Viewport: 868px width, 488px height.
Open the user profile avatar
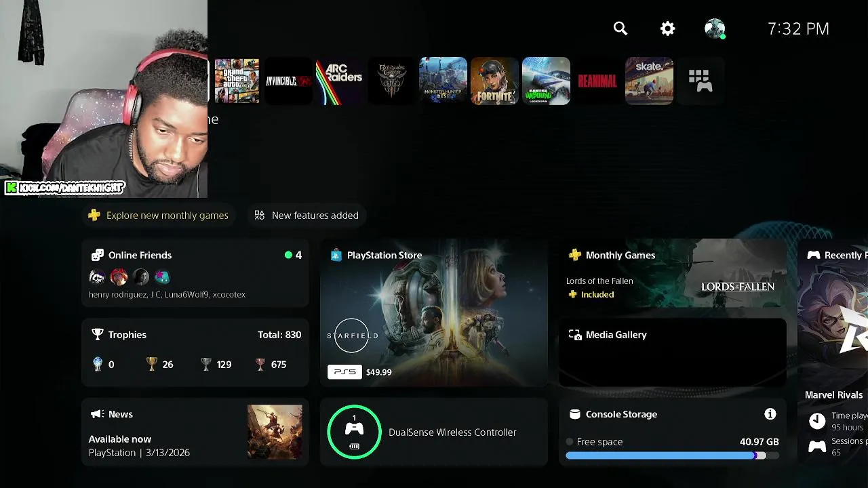(715, 28)
